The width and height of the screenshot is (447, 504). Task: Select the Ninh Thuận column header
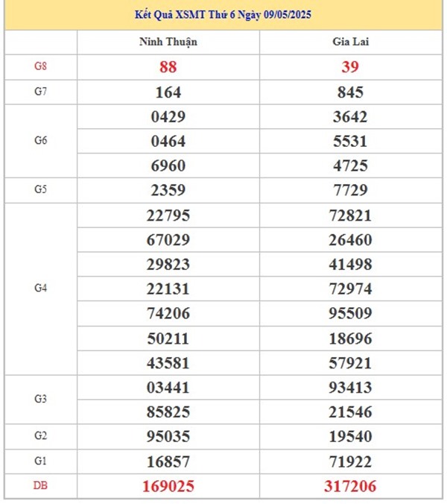pyautogui.click(x=168, y=42)
